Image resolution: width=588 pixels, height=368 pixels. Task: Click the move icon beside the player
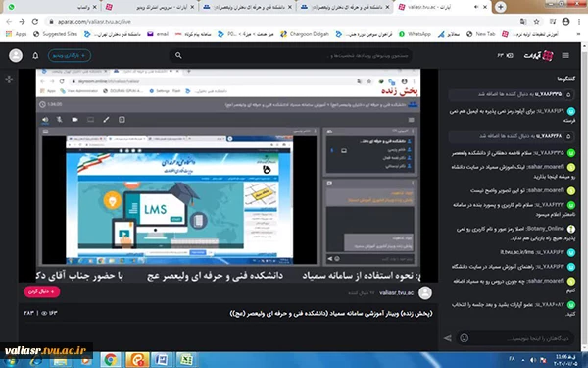(x=9, y=79)
